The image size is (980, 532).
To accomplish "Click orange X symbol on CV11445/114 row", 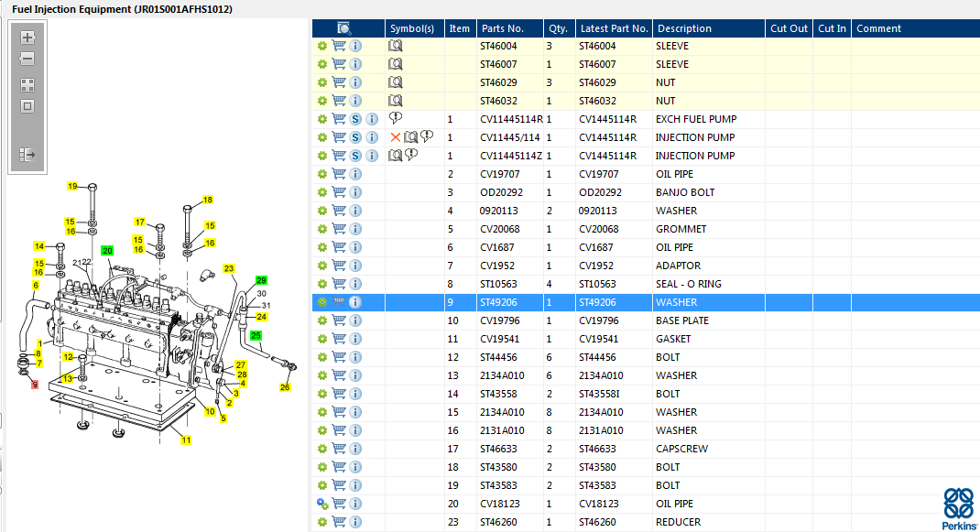I will tap(396, 137).
